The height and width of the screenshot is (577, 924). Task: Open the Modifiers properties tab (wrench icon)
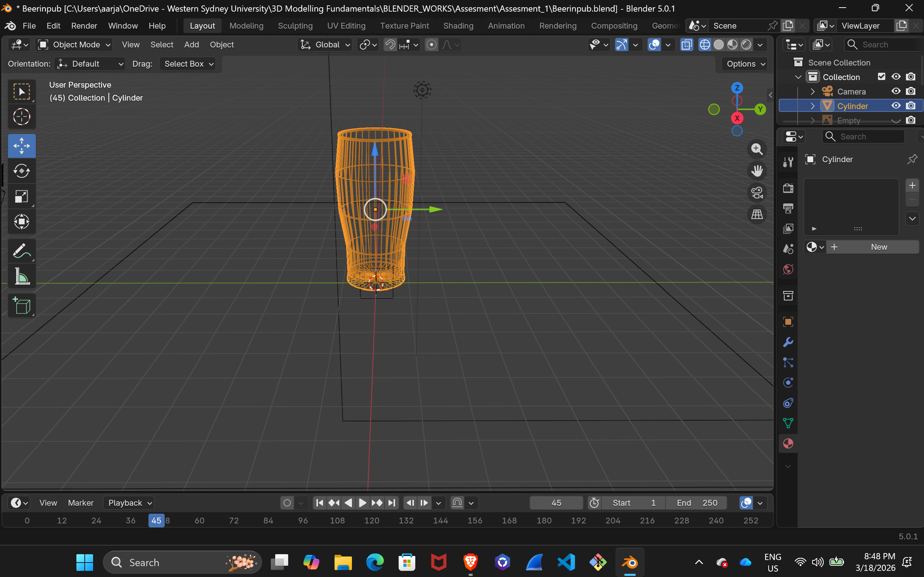[x=788, y=342]
